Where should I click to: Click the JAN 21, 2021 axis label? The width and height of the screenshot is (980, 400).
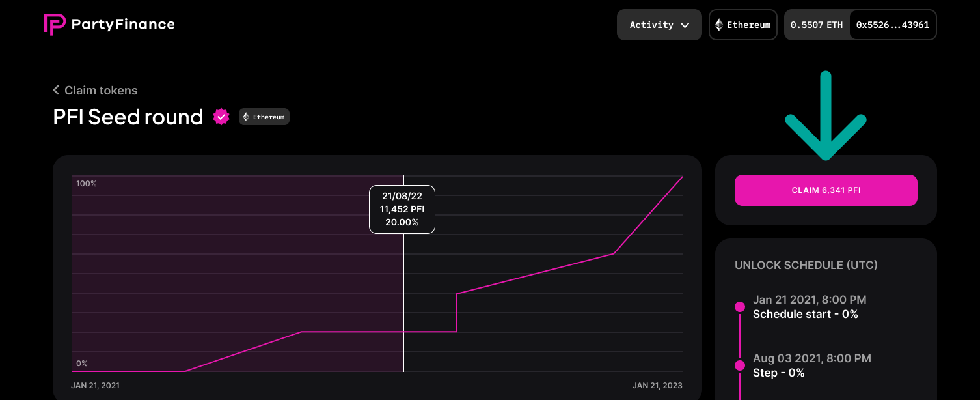pyautogui.click(x=95, y=386)
